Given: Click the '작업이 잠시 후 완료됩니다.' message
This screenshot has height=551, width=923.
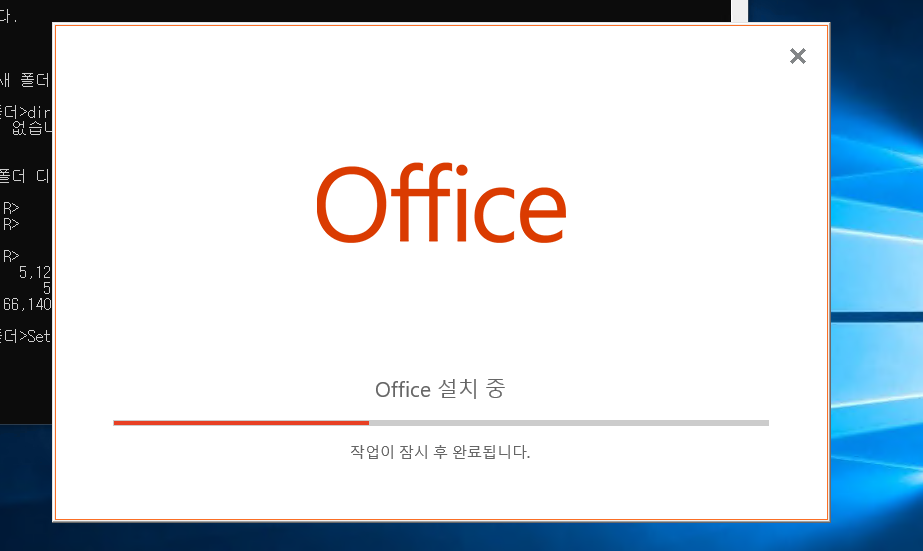Looking at the screenshot, I should click(x=440, y=452).
